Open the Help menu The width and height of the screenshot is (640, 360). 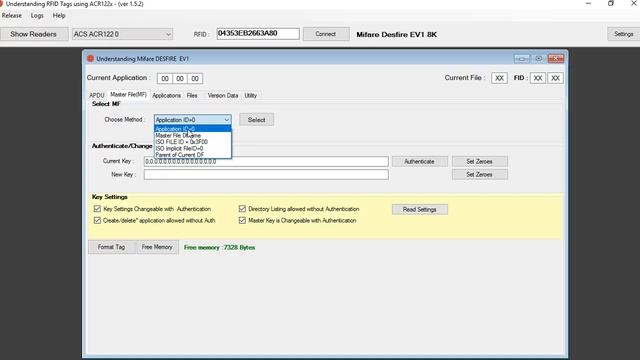click(59, 16)
